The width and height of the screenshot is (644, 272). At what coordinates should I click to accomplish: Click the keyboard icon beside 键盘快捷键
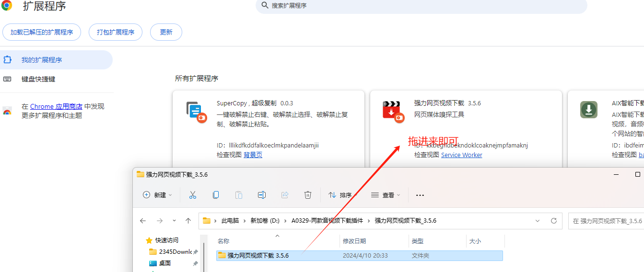(x=7, y=79)
